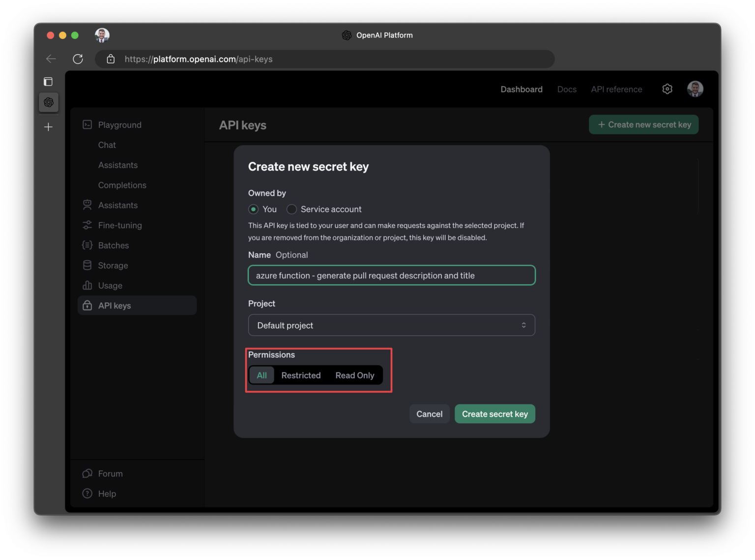Select the Service account radio button

pos(291,209)
